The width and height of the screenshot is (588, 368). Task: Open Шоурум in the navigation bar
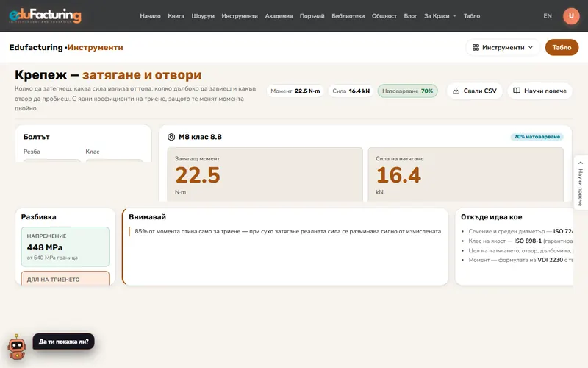[203, 15]
